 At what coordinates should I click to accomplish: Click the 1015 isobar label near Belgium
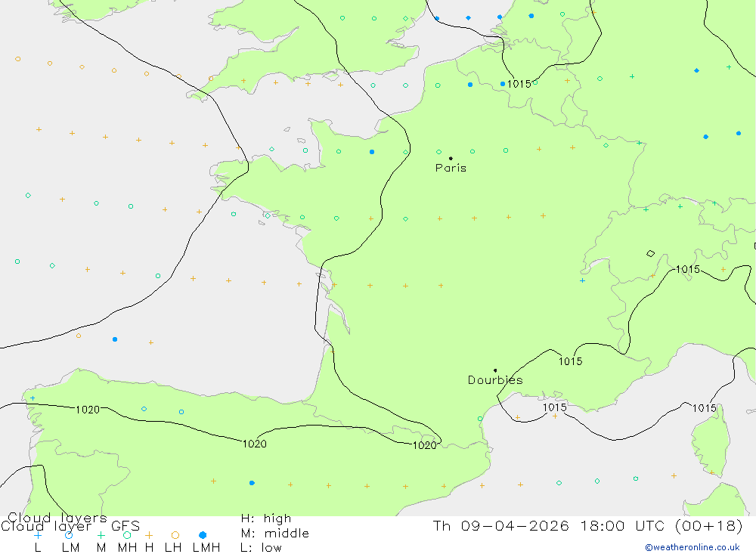tap(519, 84)
